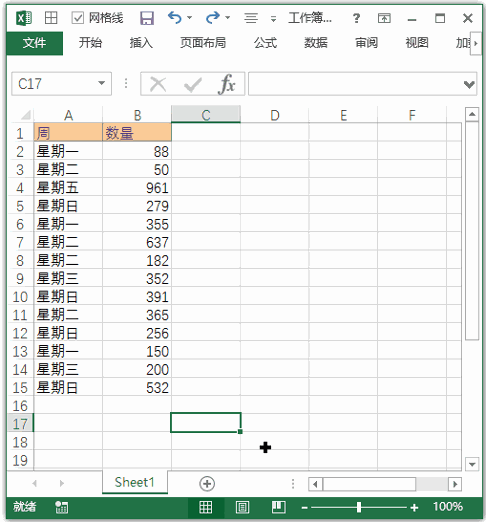
Task: Open Excel help question mark
Action: (x=356, y=18)
